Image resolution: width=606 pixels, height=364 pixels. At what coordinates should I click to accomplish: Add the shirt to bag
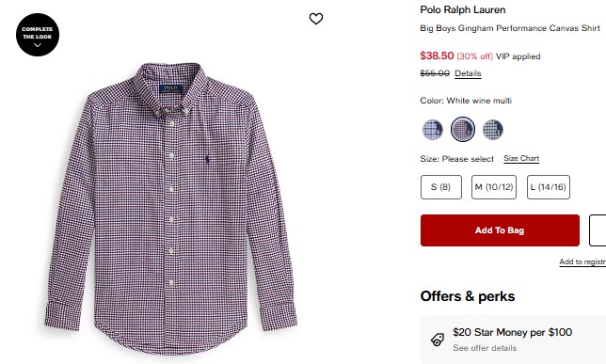tap(500, 230)
